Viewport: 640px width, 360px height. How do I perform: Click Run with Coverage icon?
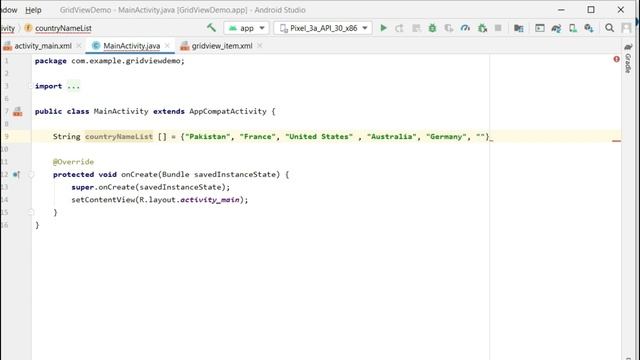click(449, 28)
